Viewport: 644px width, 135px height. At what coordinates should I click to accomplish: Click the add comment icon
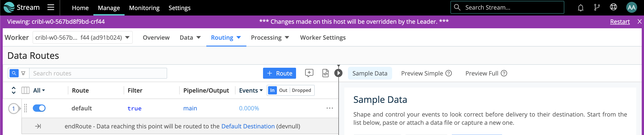[x=309, y=73]
